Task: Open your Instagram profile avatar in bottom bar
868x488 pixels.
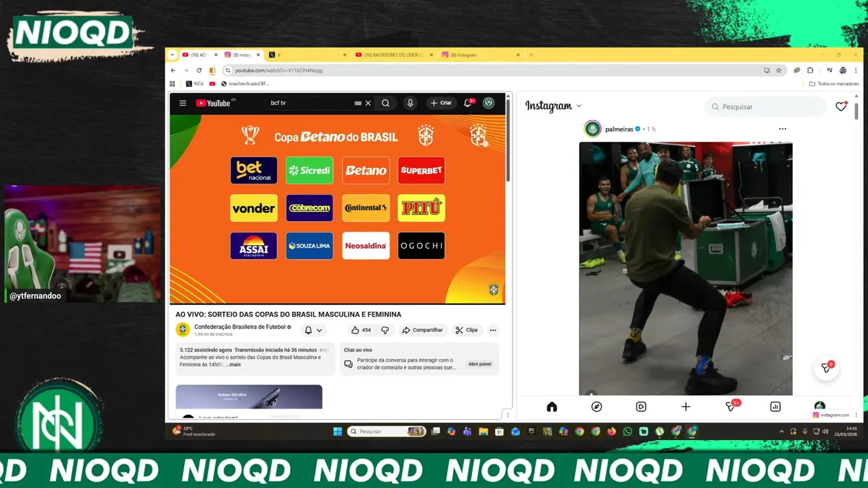Action: [820, 406]
